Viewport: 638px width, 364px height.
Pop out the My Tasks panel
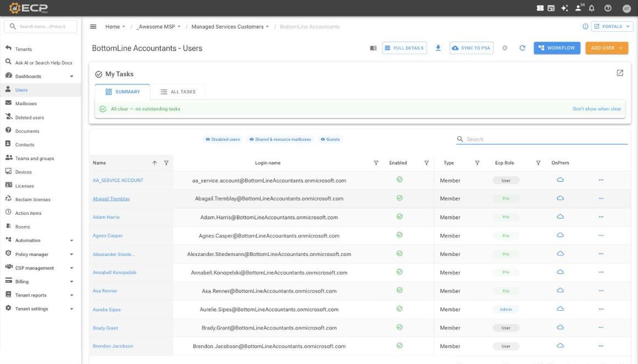click(x=620, y=73)
